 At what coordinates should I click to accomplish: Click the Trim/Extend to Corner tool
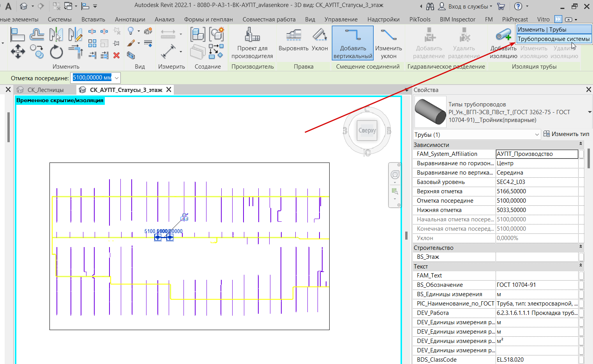75,51
